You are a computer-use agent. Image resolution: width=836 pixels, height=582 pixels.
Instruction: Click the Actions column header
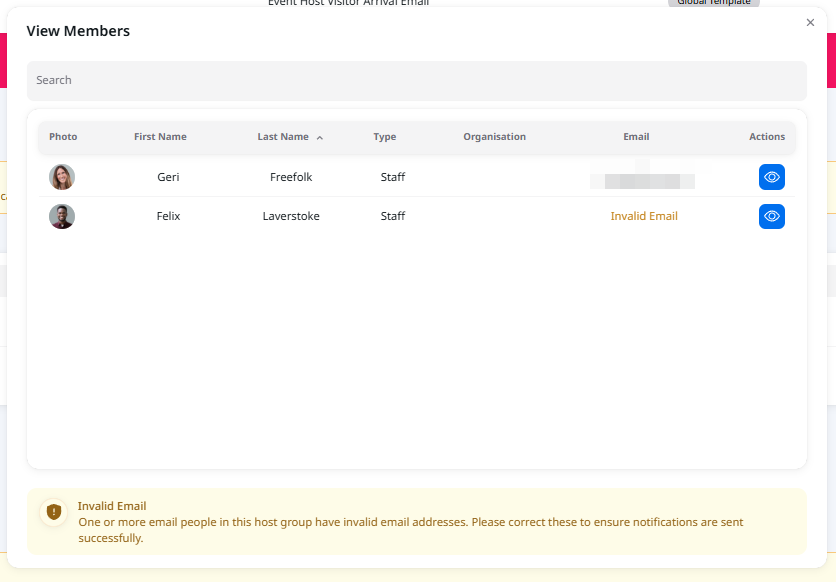[x=767, y=137]
